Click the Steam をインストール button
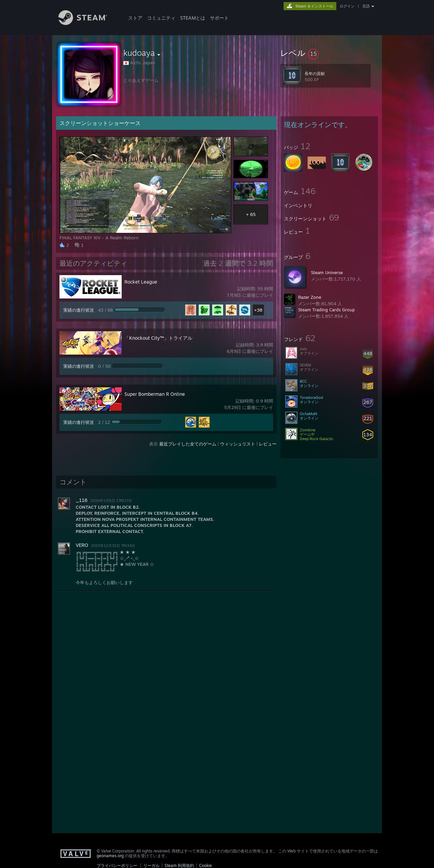Screen dimensions: 434x868 (310, 6)
